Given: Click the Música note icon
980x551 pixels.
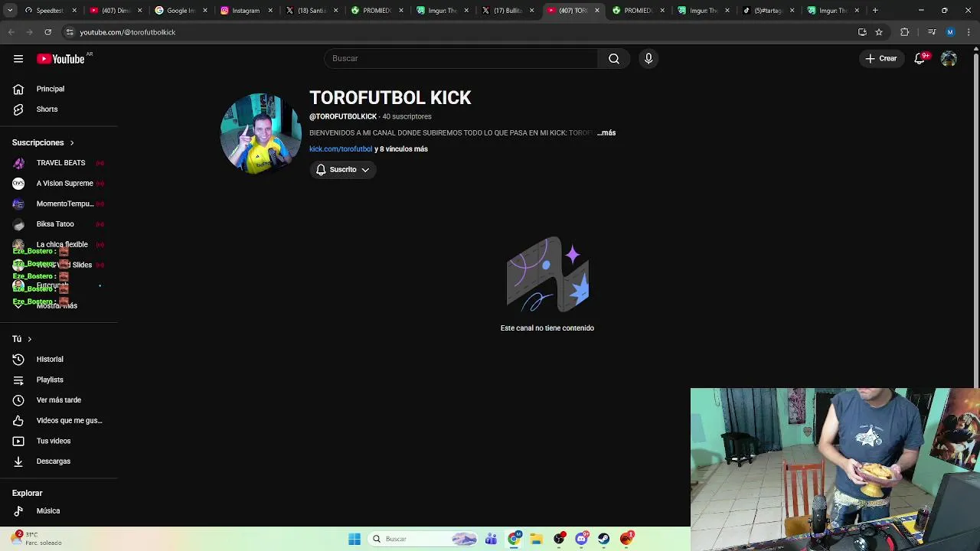Looking at the screenshot, I should (18, 511).
